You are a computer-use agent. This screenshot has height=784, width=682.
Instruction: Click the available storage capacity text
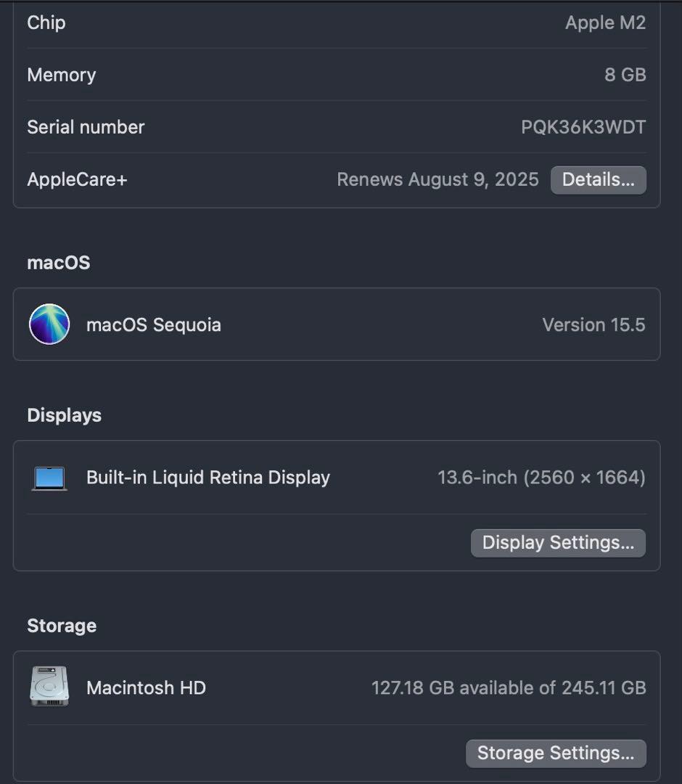508,687
